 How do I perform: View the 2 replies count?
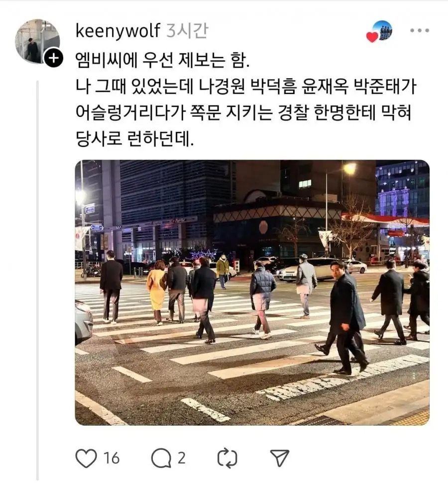(182, 458)
